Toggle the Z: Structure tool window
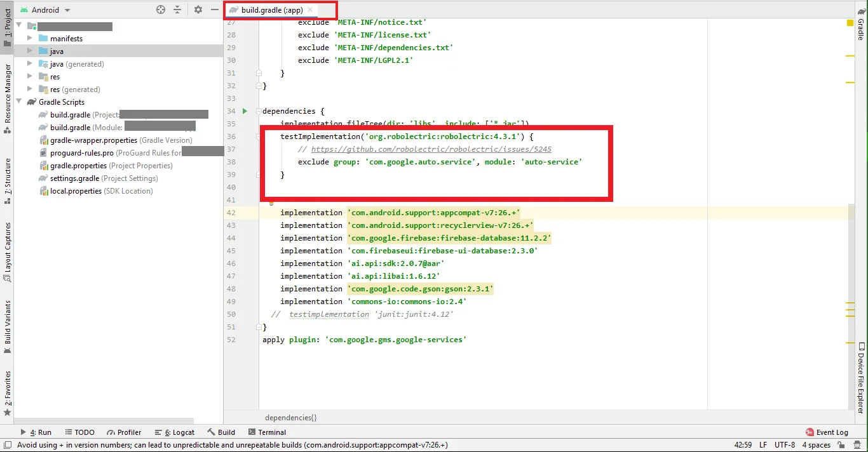This screenshot has width=868, height=452. click(7, 181)
